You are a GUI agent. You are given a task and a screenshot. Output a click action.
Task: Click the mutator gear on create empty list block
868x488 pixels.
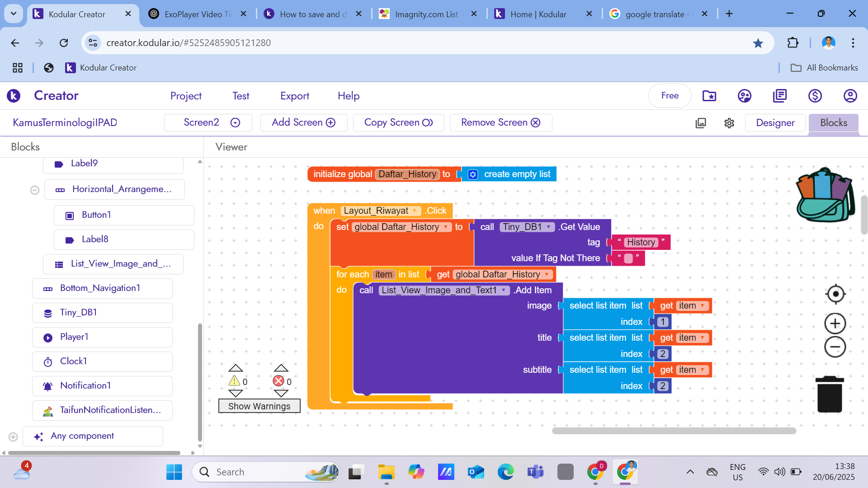click(x=472, y=174)
